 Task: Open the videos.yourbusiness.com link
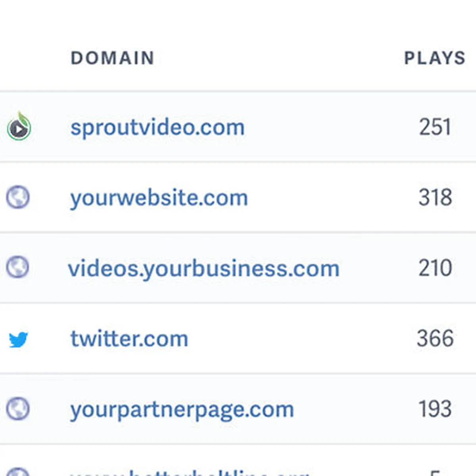pyautogui.click(x=203, y=269)
